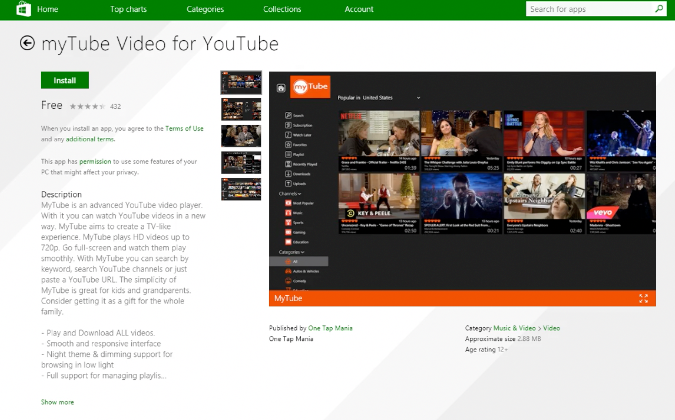
Task: Click the home icon inside the myTube screenshot
Action: pos(281,88)
